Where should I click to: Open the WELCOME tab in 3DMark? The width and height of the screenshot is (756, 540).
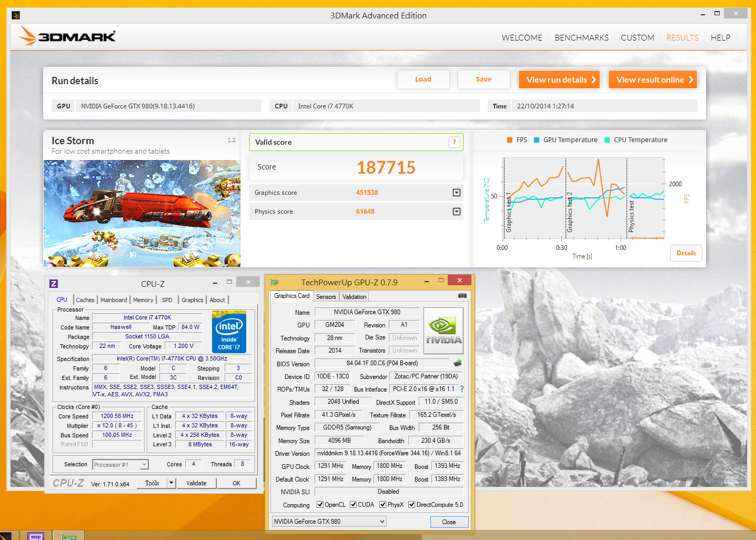tap(522, 38)
